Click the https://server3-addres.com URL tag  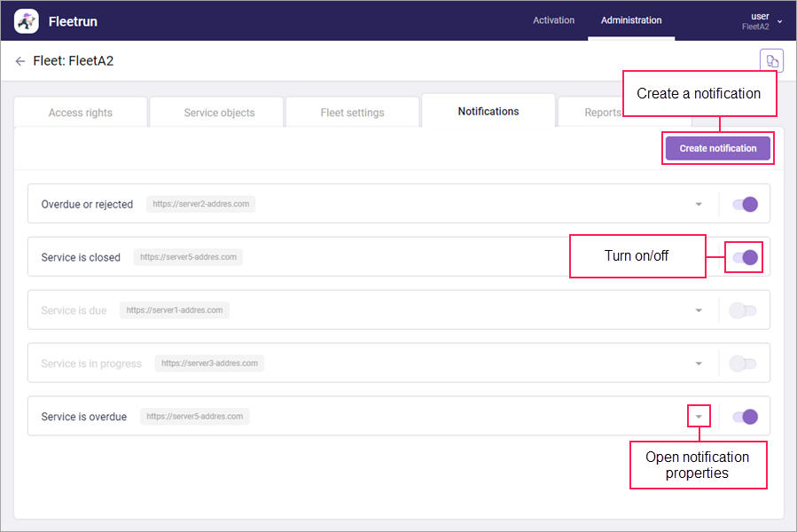(x=209, y=364)
